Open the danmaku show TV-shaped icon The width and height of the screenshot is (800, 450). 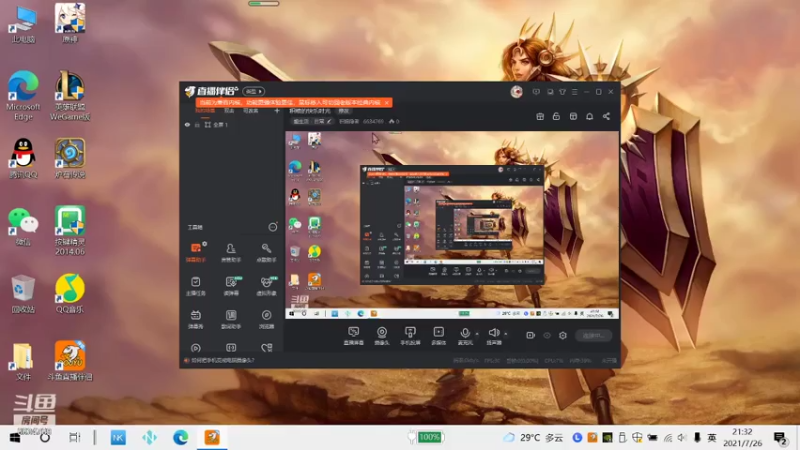[x=195, y=315]
